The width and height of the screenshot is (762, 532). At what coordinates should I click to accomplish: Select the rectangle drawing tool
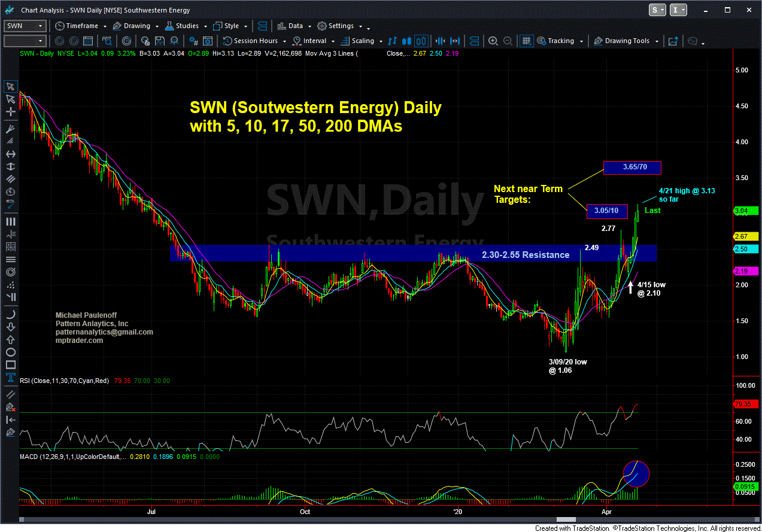(x=10, y=364)
